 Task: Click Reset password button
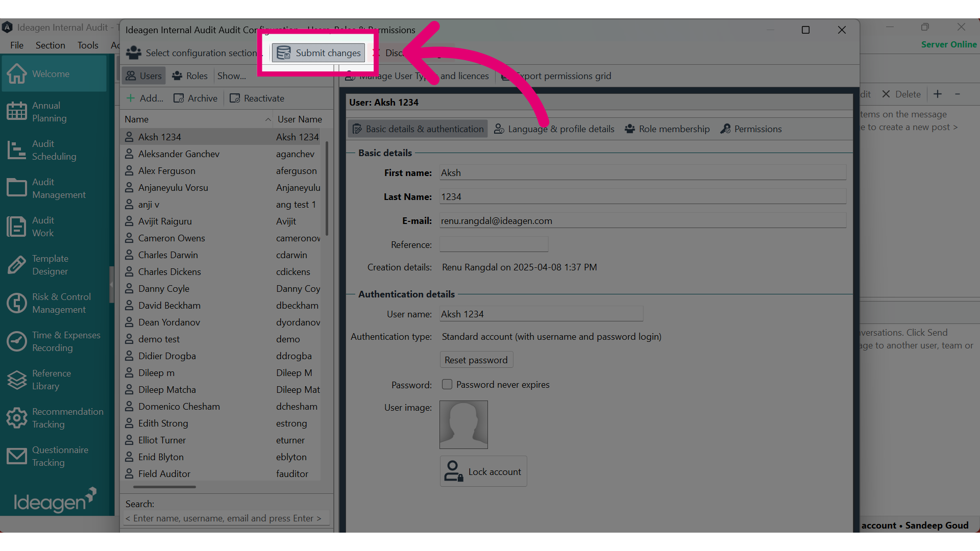point(476,360)
